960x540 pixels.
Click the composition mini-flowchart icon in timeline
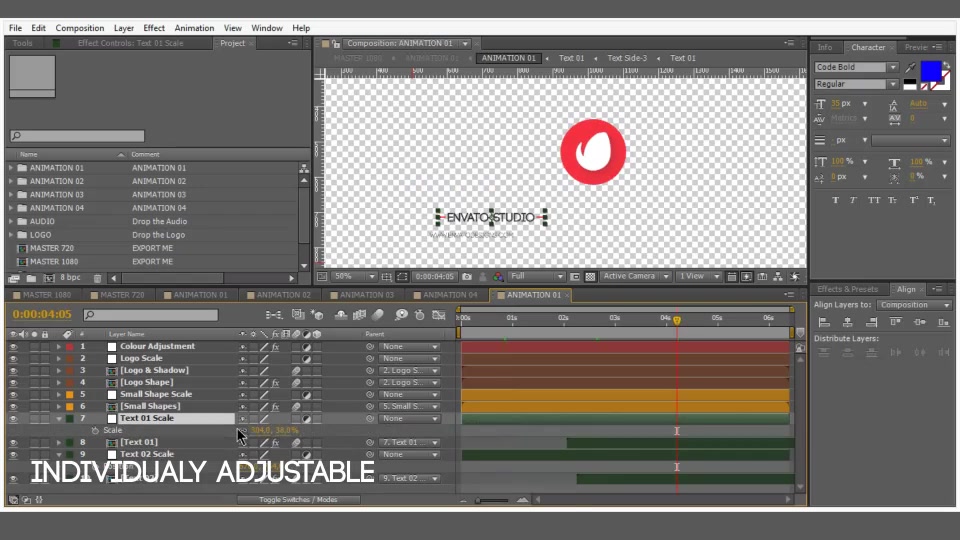(x=274, y=315)
